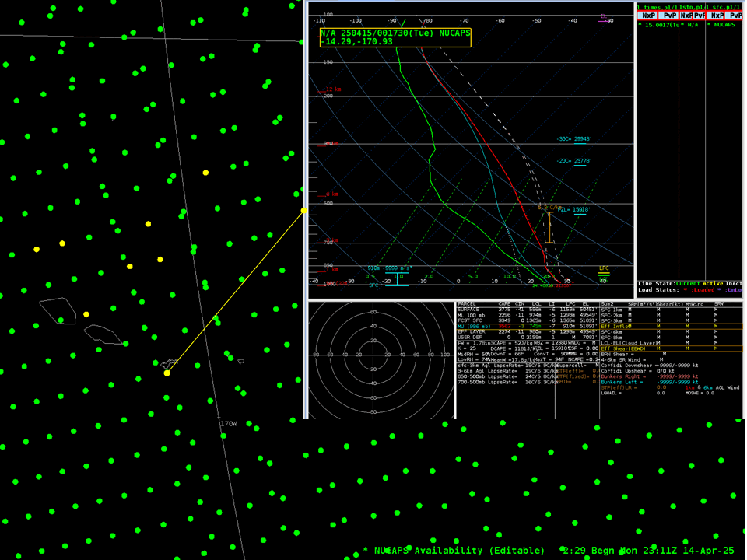The width and height of the screenshot is (747, 560).
Task: Click NxP button under times column
Action: pyautogui.click(x=647, y=16)
